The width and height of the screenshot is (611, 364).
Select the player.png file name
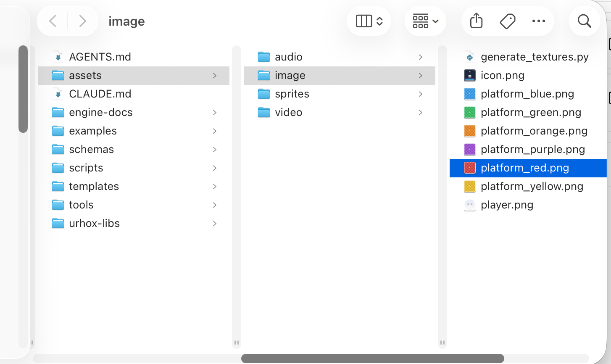pos(507,205)
